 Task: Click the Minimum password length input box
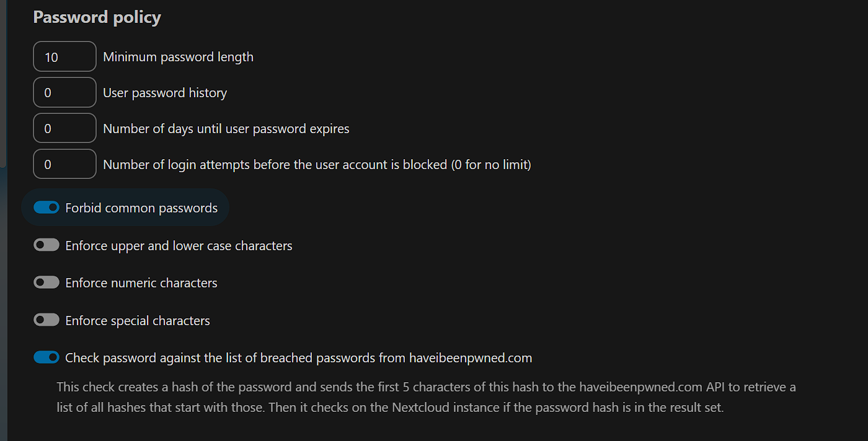64,57
